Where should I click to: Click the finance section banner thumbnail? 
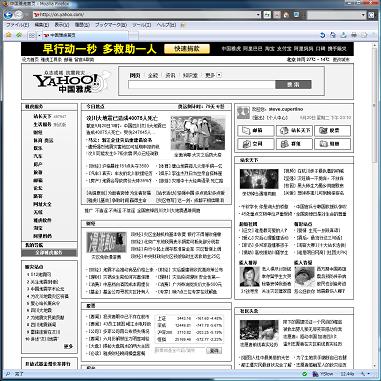106,242
